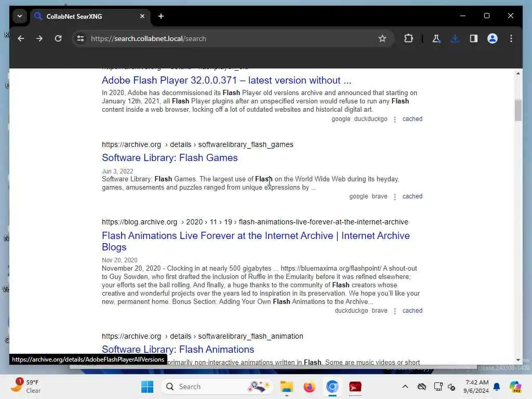
Task: Open Chrome Labs flask icon
Action: (x=436, y=38)
